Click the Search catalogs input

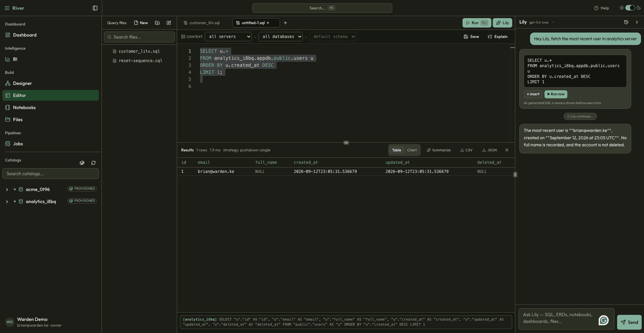[x=50, y=174]
